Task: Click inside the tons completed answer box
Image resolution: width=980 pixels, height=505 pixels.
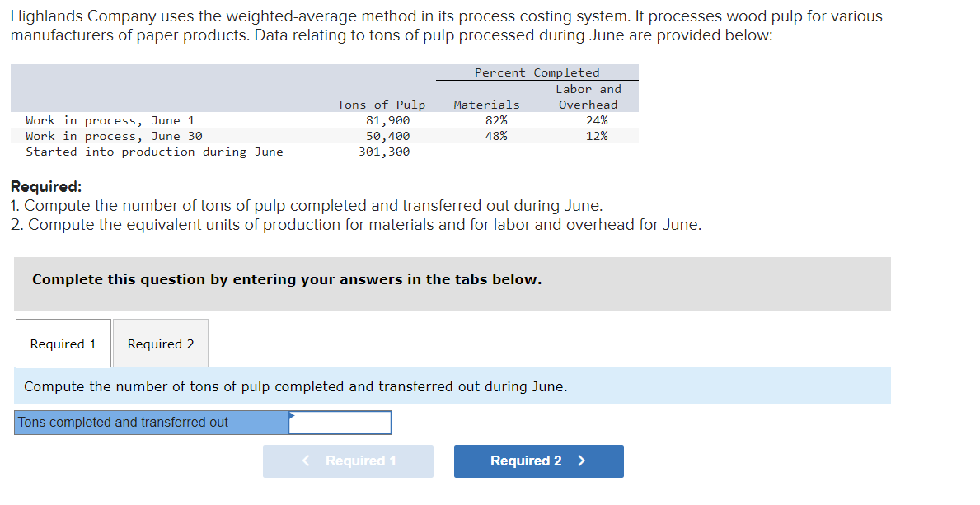Action: click(x=340, y=422)
